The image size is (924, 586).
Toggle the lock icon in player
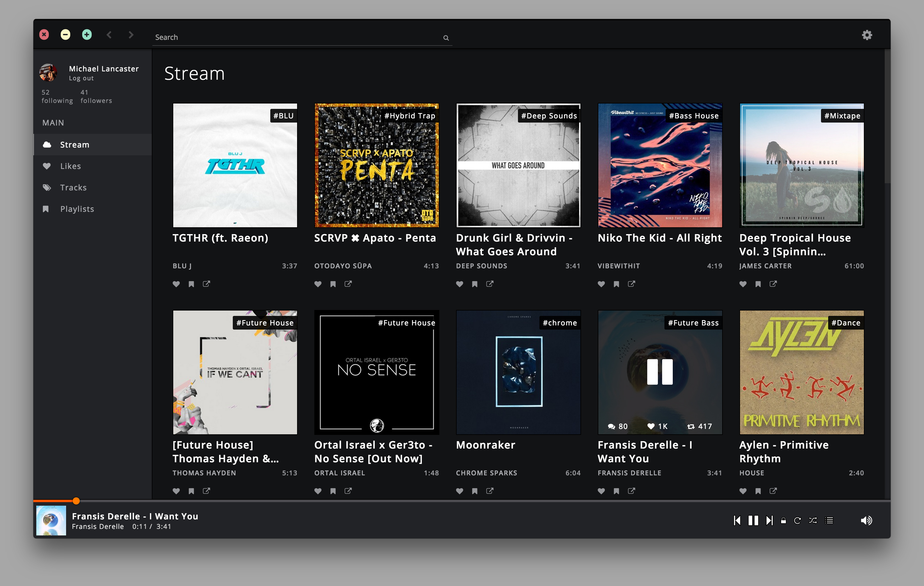pyautogui.click(x=783, y=521)
